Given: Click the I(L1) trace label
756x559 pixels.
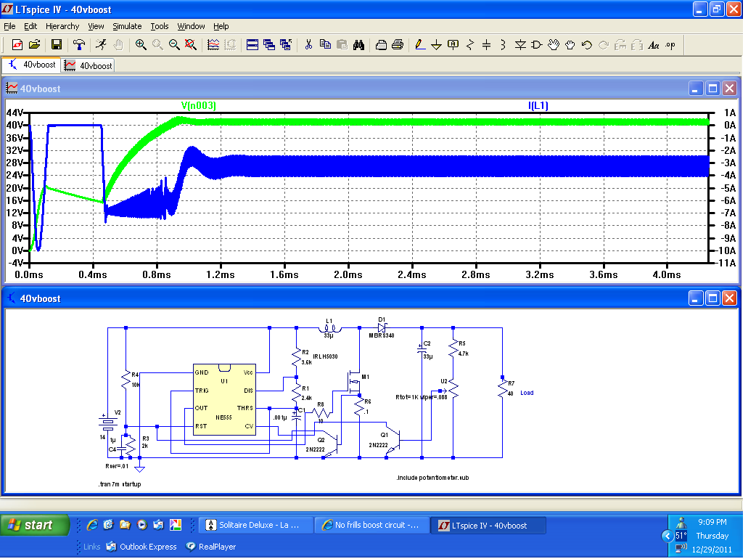Looking at the screenshot, I should pyautogui.click(x=538, y=105).
